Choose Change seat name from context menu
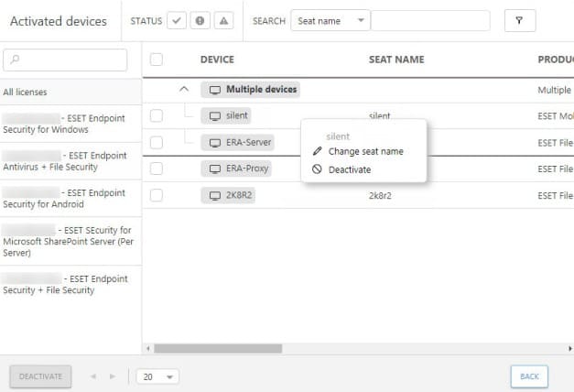The image size is (574, 392). (x=365, y=151)
